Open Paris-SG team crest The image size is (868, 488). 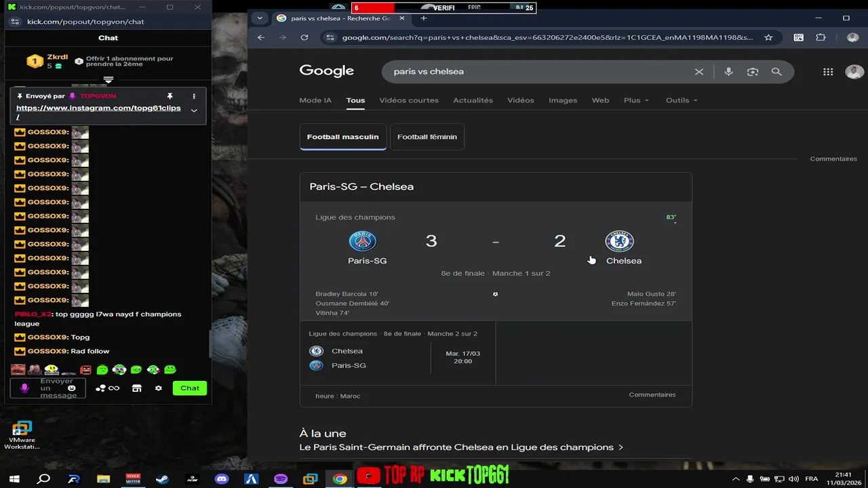pyautogui.click(x=362, y=241)
